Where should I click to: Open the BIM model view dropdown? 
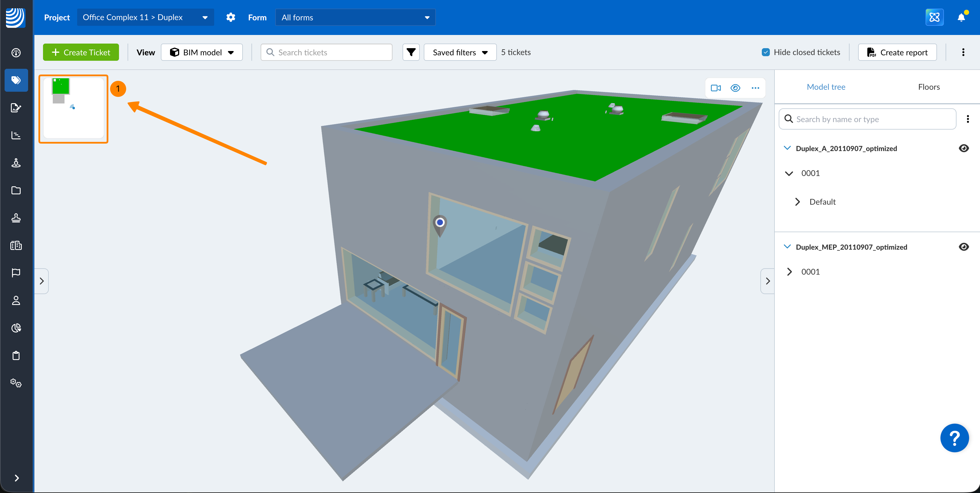click(202, 52)
